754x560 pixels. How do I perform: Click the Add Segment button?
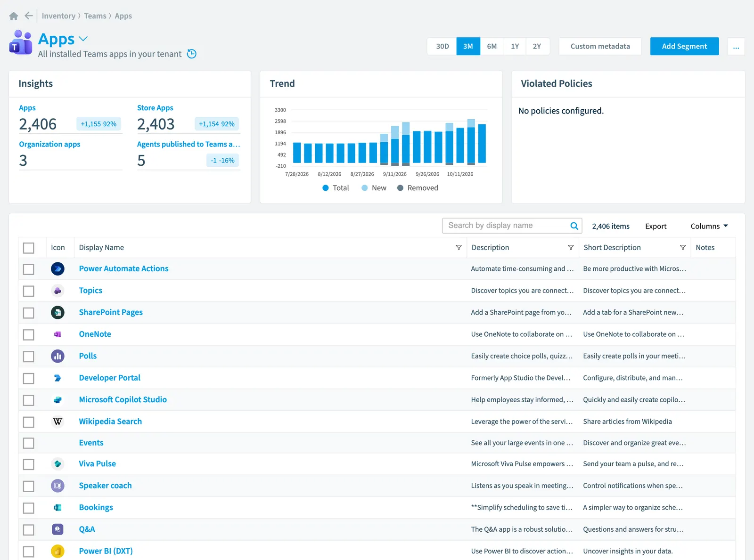click(684, 47)
